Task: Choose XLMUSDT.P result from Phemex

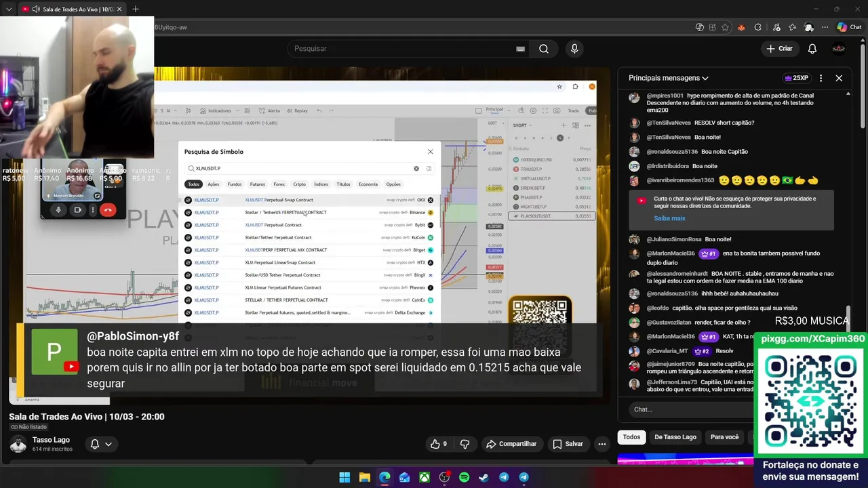Action: coord(309,287)
